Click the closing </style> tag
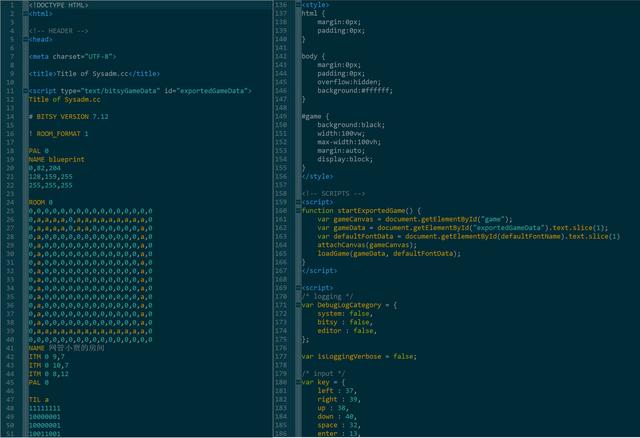The image size is (640, 438). 317,176
